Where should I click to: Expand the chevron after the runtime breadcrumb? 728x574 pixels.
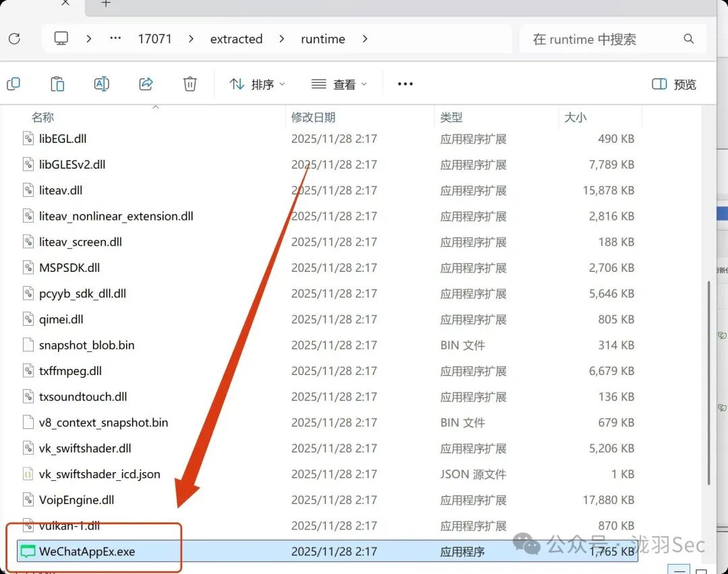point(365,39)
